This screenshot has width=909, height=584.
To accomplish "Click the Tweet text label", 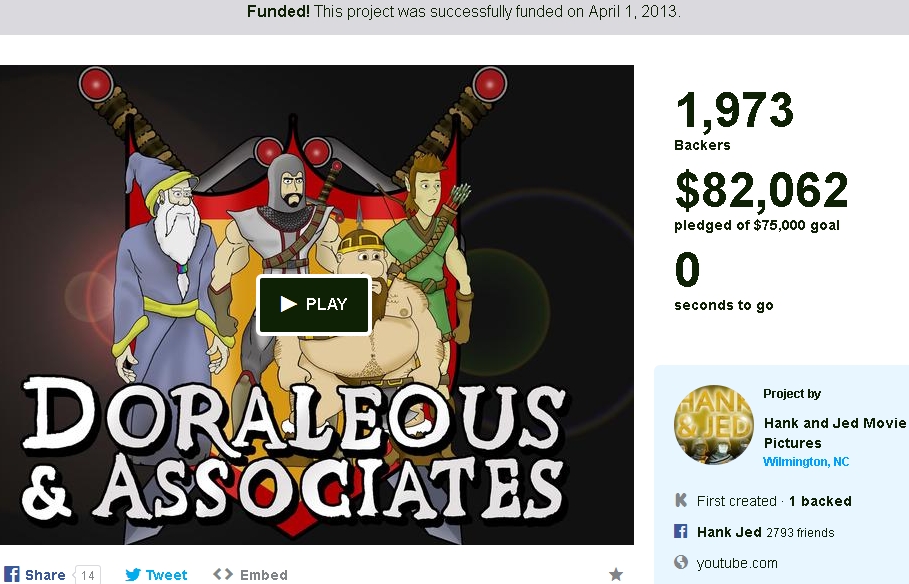I will [166, 575].
